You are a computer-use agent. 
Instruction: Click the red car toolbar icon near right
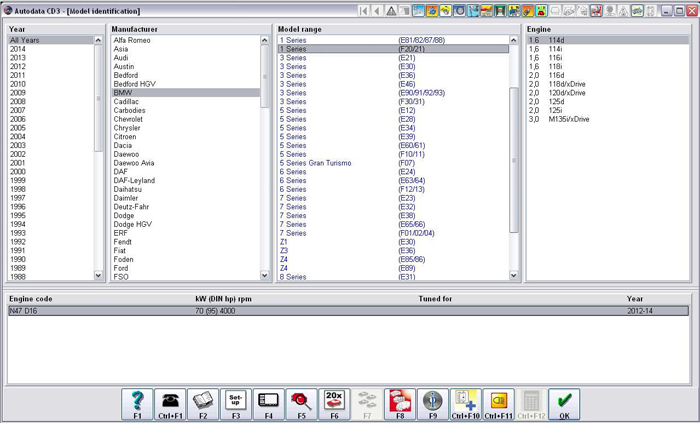pos(596,11)
